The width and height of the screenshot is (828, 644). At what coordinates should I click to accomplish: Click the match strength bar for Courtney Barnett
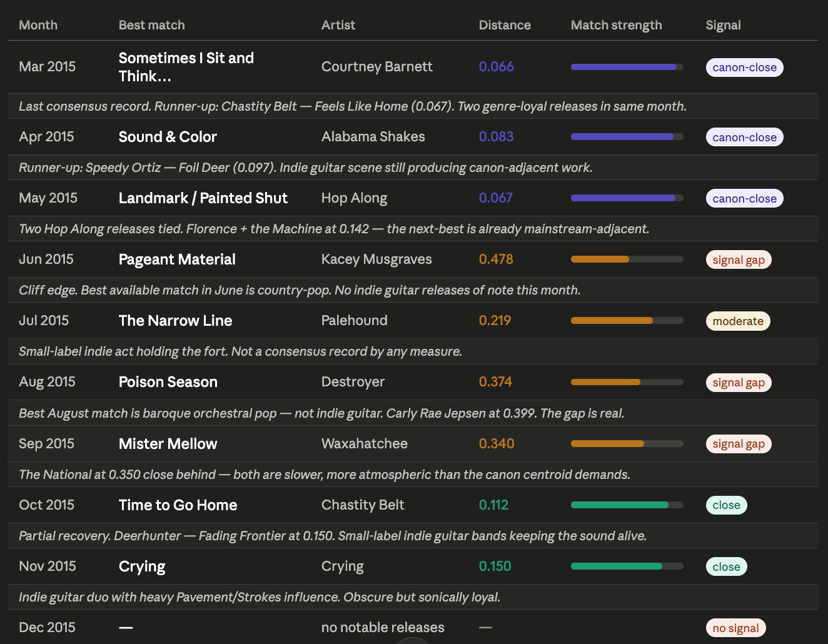pyautogui.click(x=627, y=67)
